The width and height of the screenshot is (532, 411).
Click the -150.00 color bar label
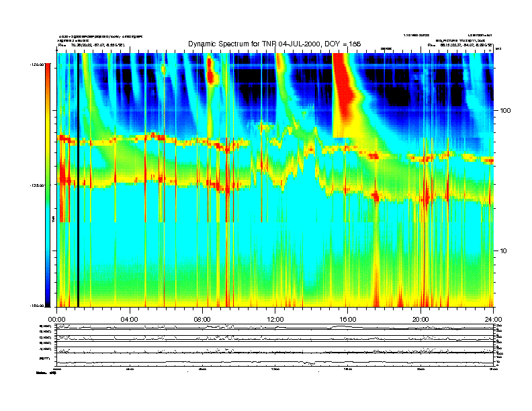click(x=37, y=306)
